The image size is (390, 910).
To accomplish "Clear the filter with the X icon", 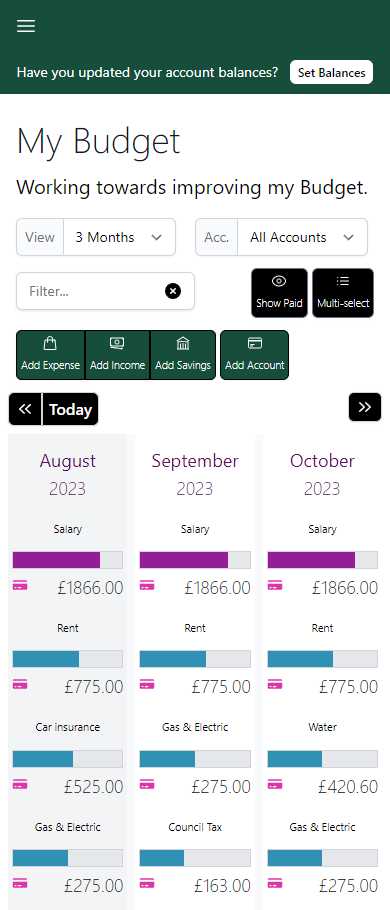I will 173,291.
